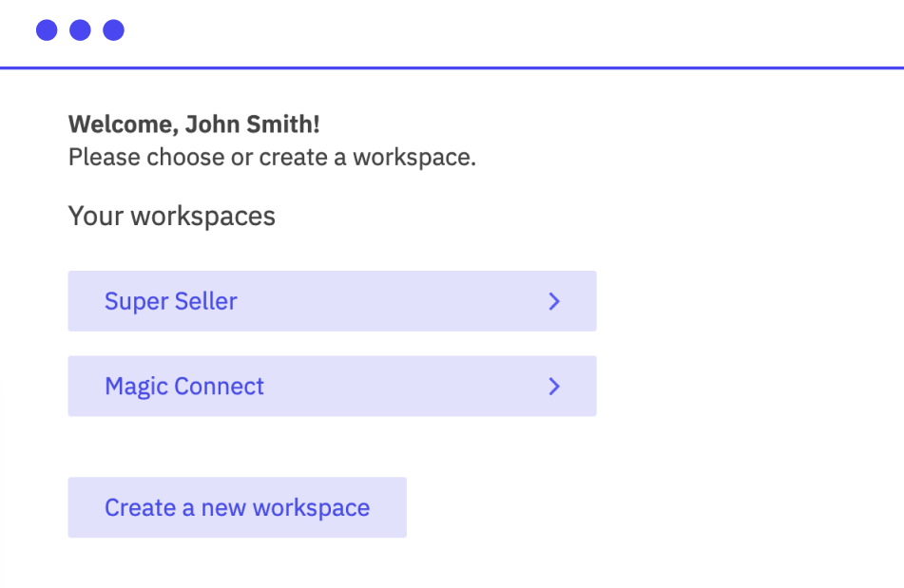Select the "Magic Connect" label text

[x=184, y=387]
